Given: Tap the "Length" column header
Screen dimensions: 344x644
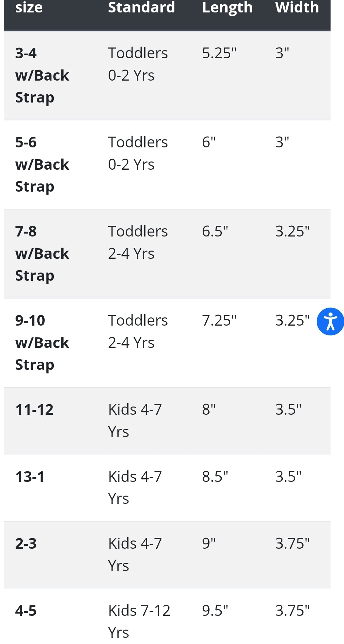Looking at the screenshot, I should (x=227, y=7).
